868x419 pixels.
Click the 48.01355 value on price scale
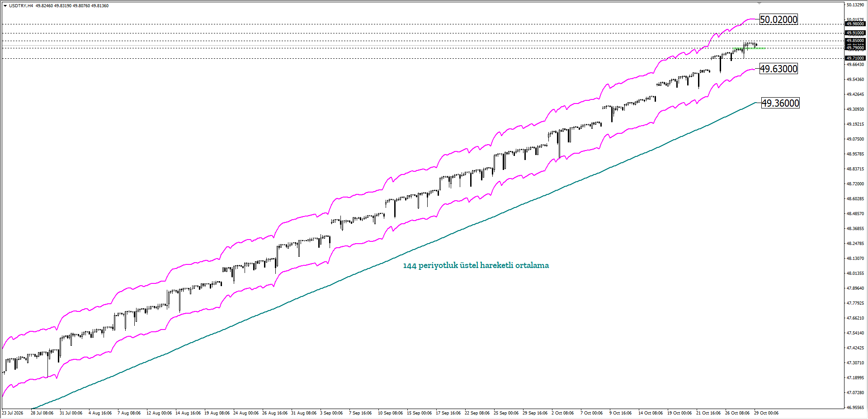click(x=855, y=273)
